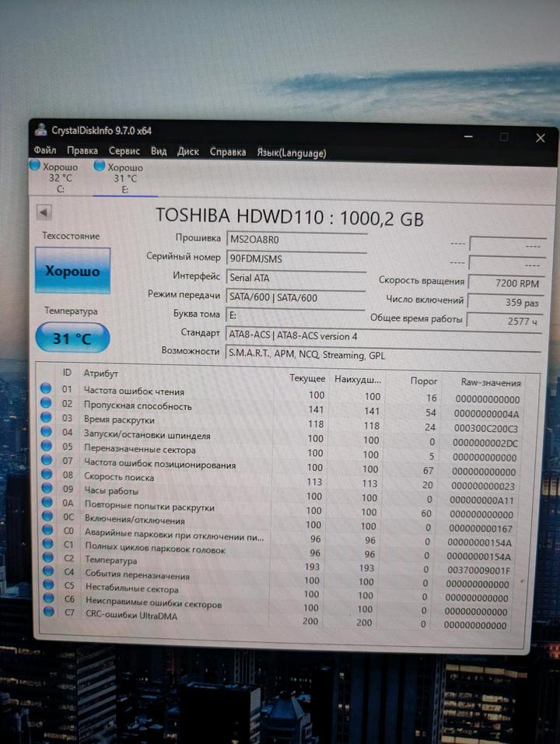
Task: Click the TOSHIBA HDWD110 disk title
Action: click(289, 217)
